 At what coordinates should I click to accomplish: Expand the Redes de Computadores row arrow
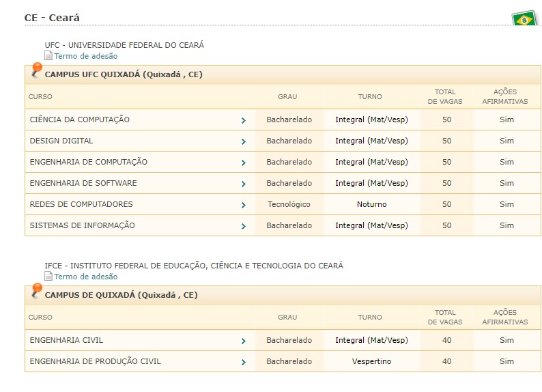pos(243,205)
